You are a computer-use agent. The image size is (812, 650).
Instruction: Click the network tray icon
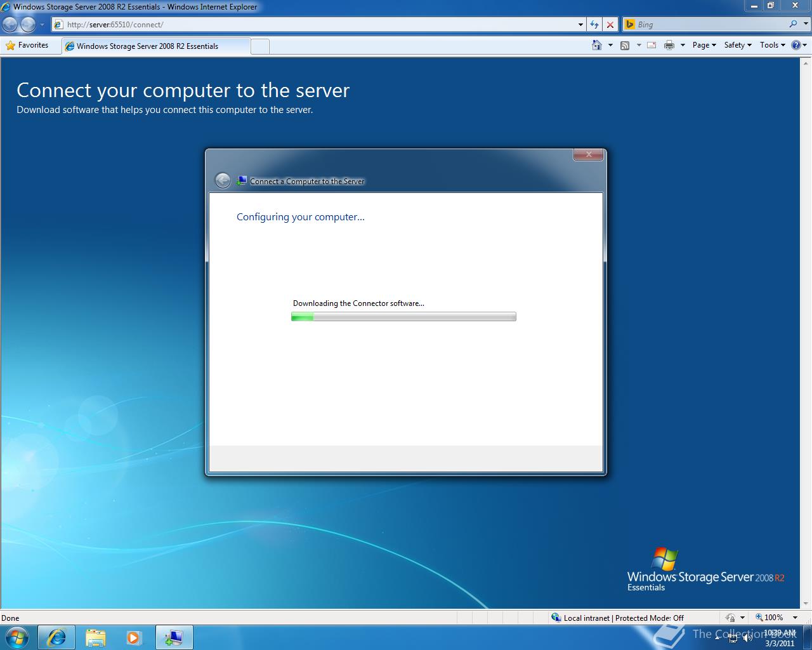[x=733, y=638]
